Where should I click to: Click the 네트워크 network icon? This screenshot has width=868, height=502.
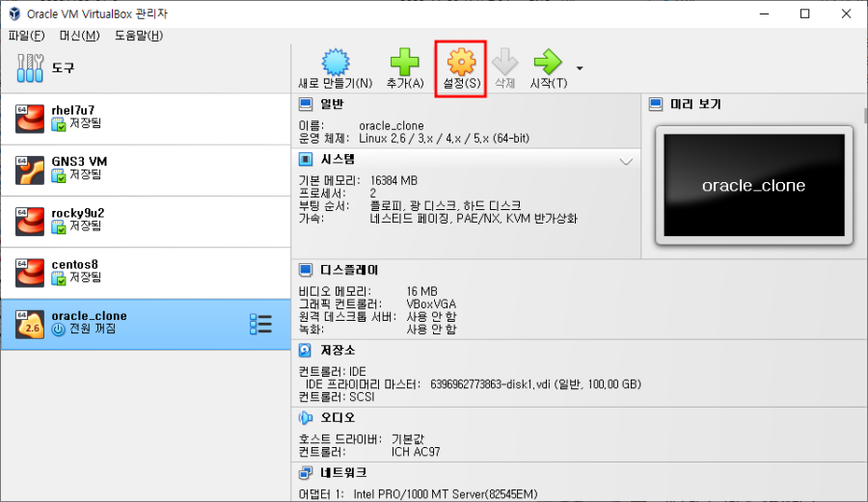tap(306, 473)
